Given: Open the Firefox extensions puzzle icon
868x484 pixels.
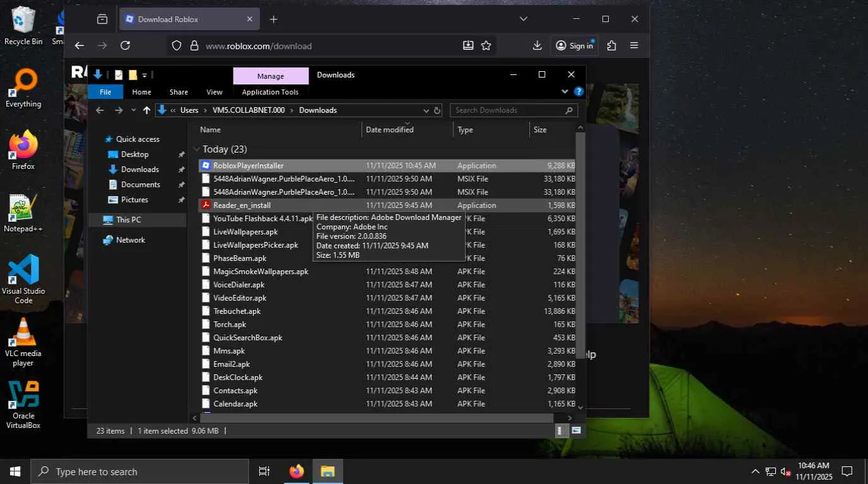Looking at the screenshot, I should coord(611,45).
